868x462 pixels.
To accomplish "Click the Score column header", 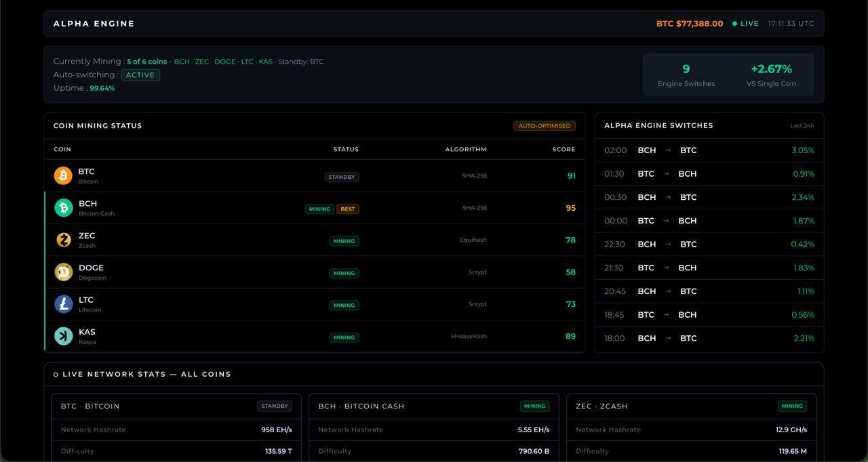I will coord(564,149).
